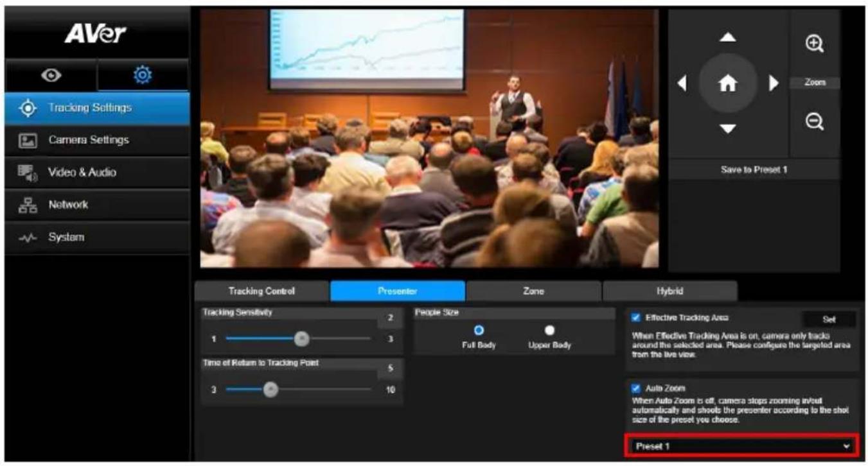Select Full Body people size
868x466 pixels.
click(478, 330)
